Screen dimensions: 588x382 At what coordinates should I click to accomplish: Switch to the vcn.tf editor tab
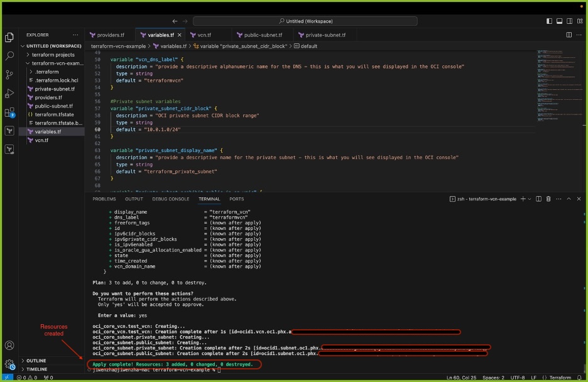204,35
